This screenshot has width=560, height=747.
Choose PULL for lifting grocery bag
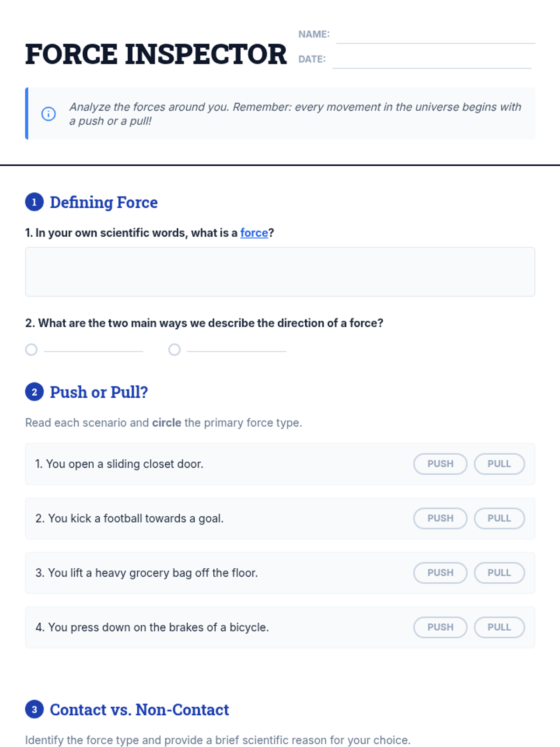click(499, 573)
